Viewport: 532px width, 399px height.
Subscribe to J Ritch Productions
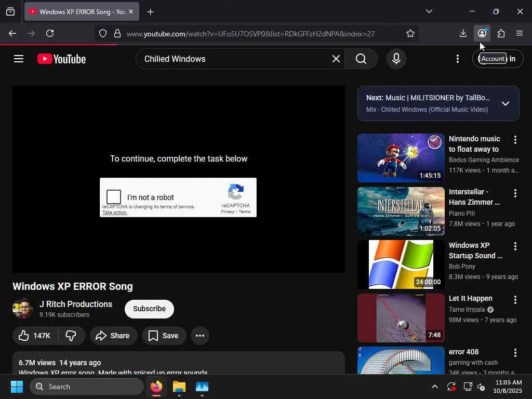pos(149,309)
